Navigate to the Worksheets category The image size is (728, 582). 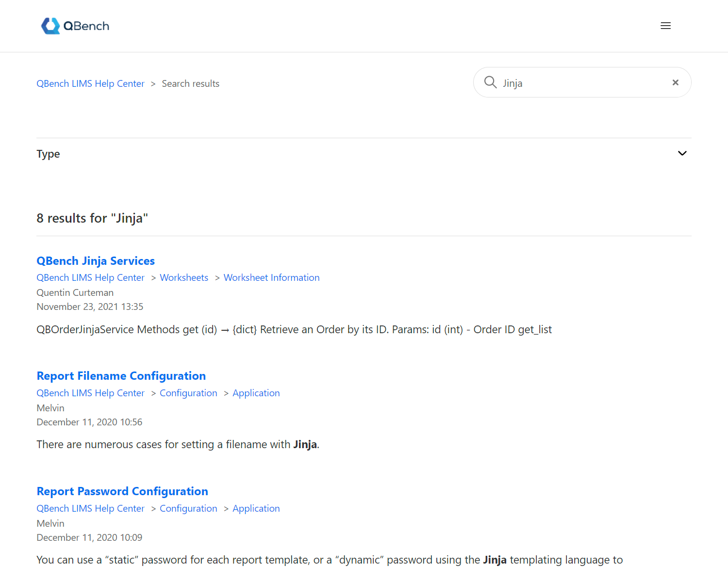click(x=184, y=278)
